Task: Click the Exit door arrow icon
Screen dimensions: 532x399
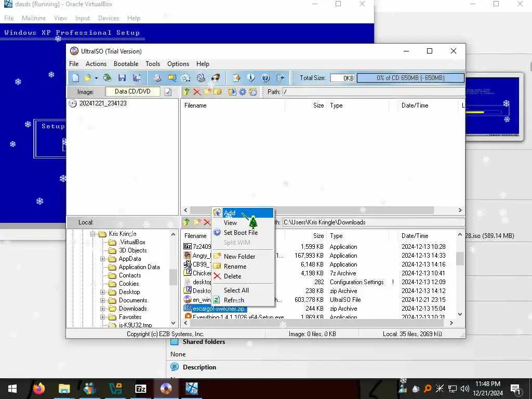Action: [x=280, y=78]
